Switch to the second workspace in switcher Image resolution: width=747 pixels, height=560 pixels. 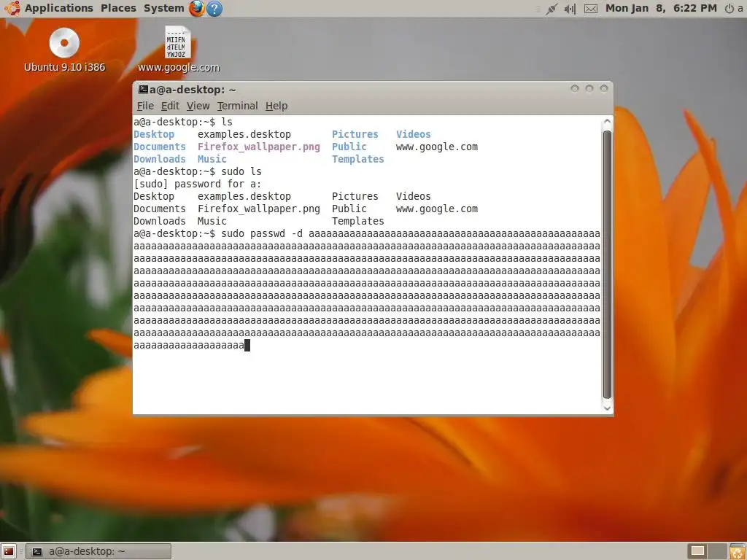point(717,551)
